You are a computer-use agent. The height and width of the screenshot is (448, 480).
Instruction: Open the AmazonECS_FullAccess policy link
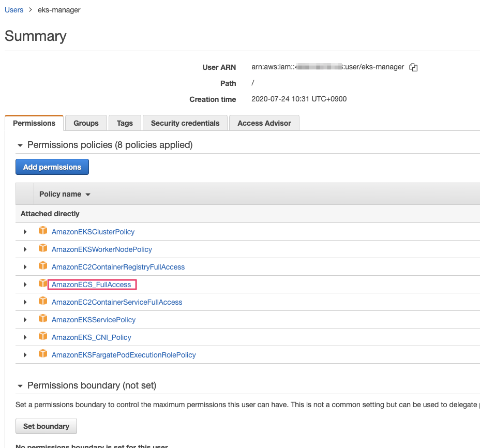91,285
